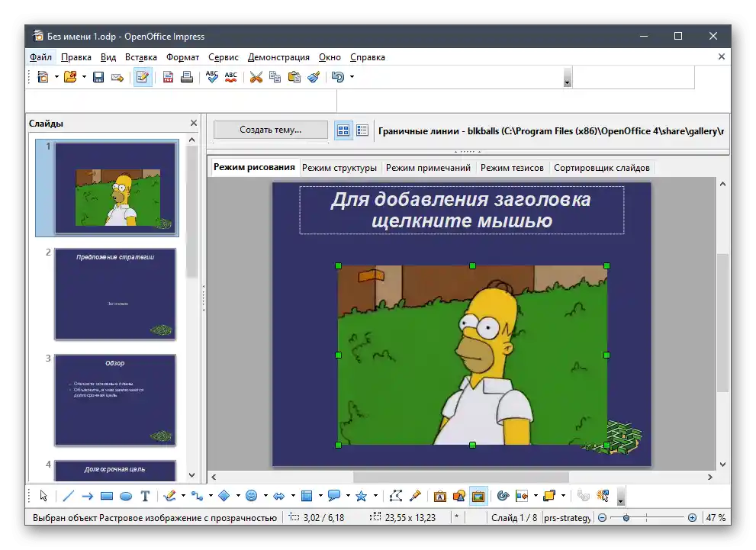This screenshot has width=756, height=550.
Task: Expand the Undo history dropdown arrow
Action: click(352, 77)
